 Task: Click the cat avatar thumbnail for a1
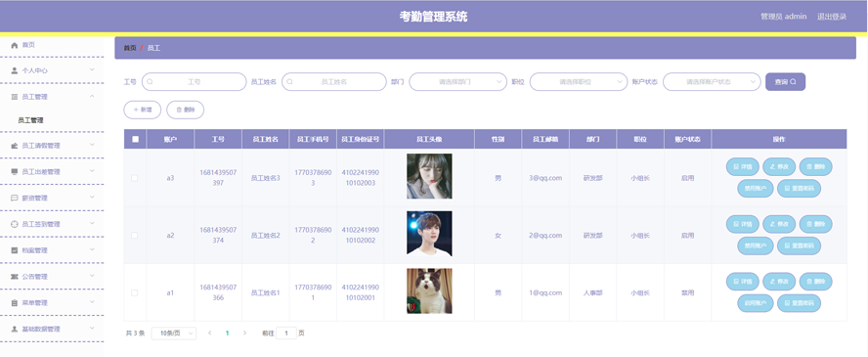[x=429, y=291]
